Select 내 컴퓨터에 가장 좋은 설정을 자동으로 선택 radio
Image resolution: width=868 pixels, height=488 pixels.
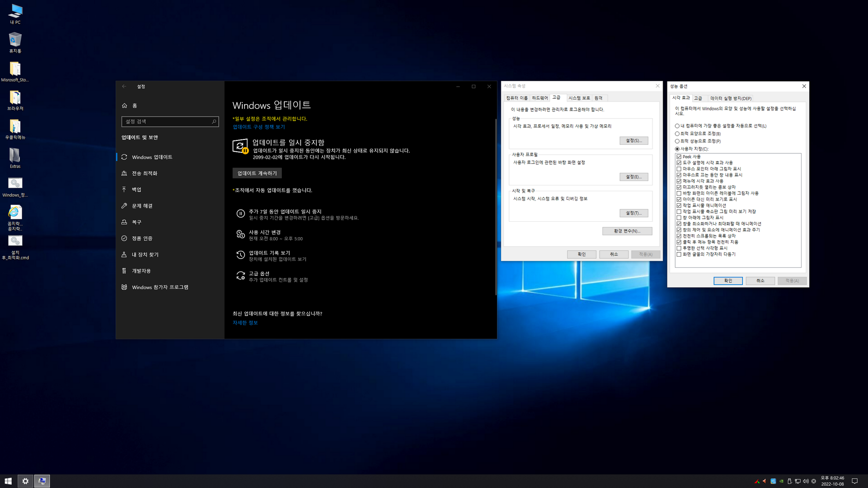677,126
